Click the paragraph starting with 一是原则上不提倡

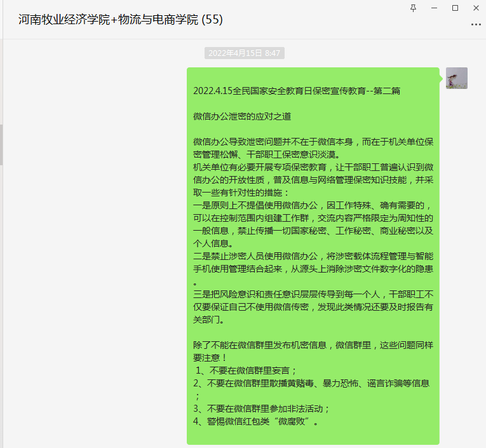coord(311,224)
